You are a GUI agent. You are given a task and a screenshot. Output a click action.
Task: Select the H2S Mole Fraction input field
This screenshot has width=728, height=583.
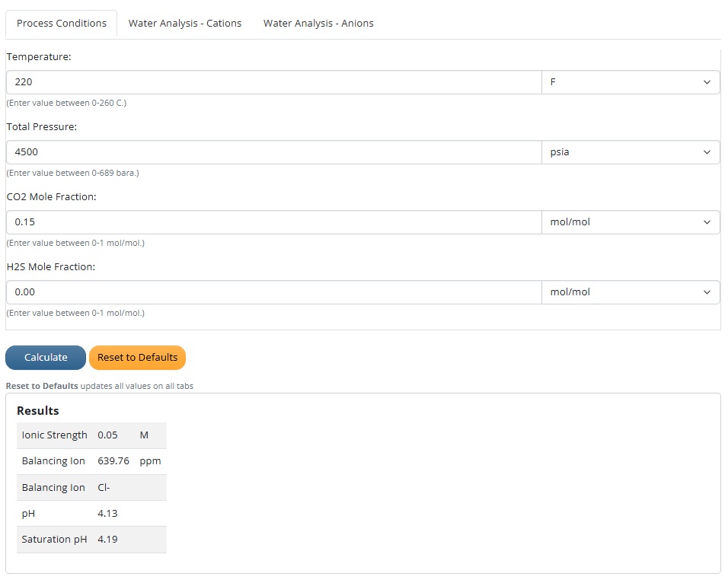[273, 292]
